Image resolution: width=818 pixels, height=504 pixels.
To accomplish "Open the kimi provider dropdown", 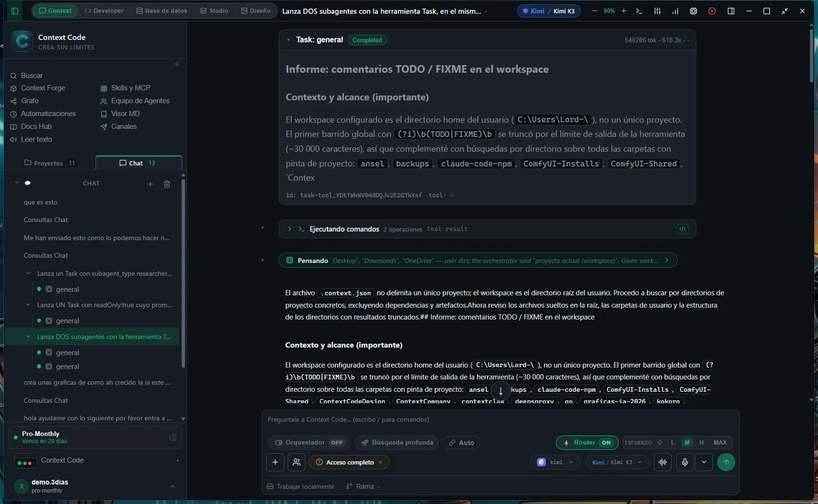I will 555,462.
